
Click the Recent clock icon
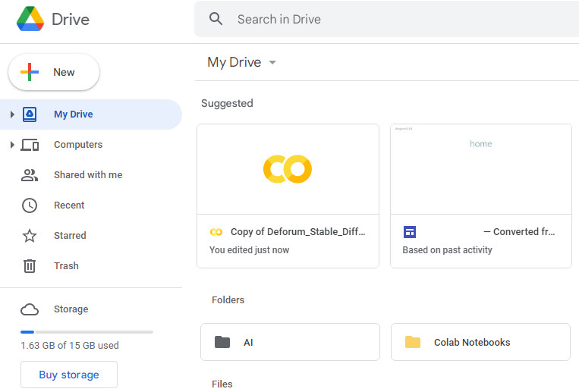pos(30,205)
